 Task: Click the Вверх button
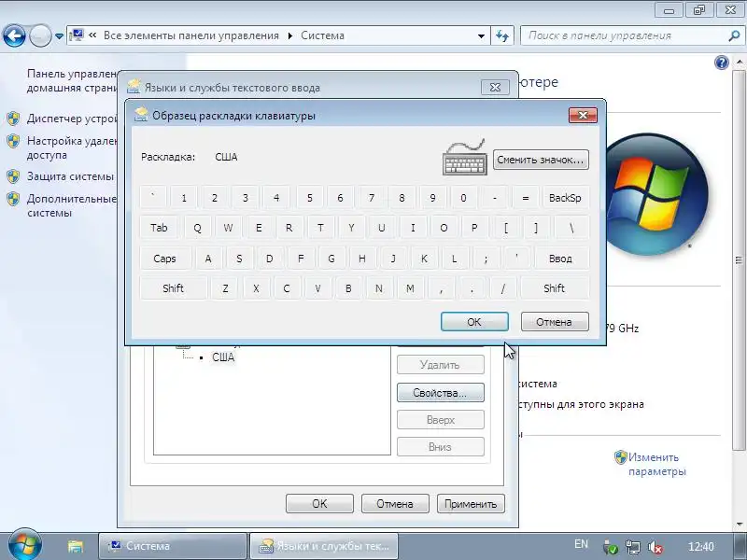[441, 420]
